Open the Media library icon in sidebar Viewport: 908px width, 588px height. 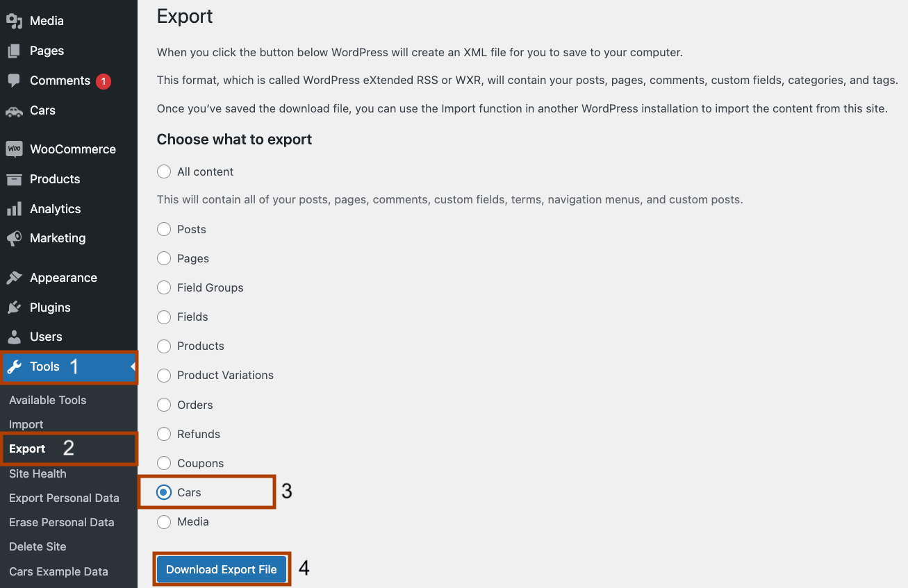[x=15, y=21]
